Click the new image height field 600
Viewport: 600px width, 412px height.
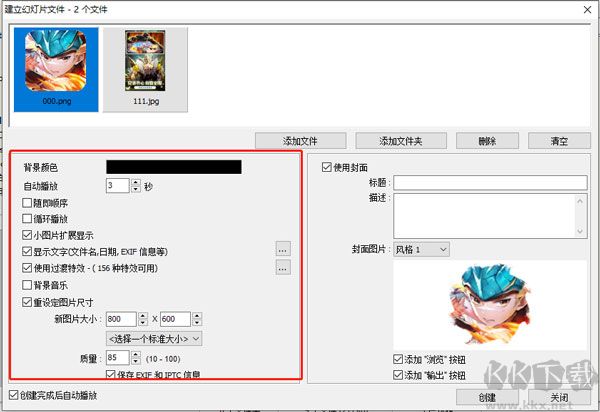pyautogui.click(x=175, y=319)
